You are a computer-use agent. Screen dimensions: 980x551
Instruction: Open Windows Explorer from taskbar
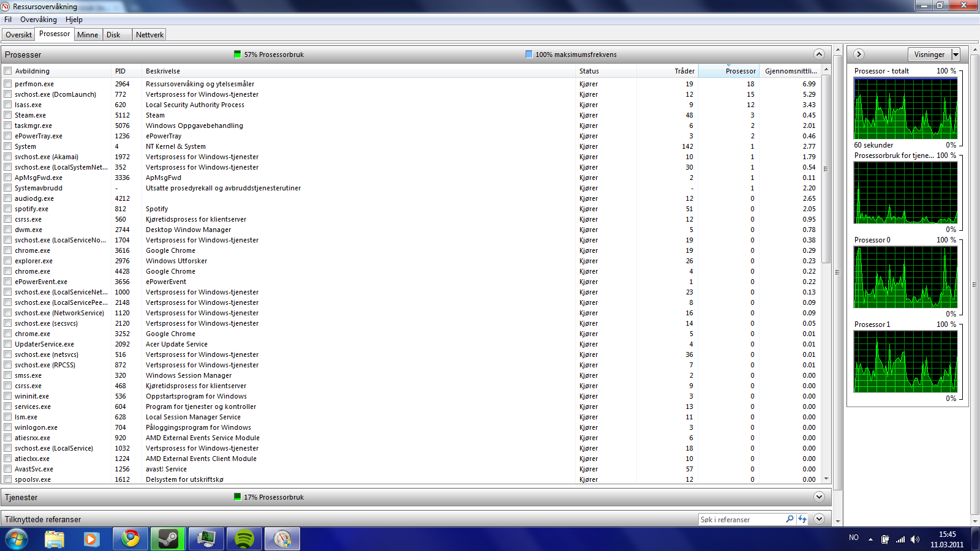(x=55, y=539)
